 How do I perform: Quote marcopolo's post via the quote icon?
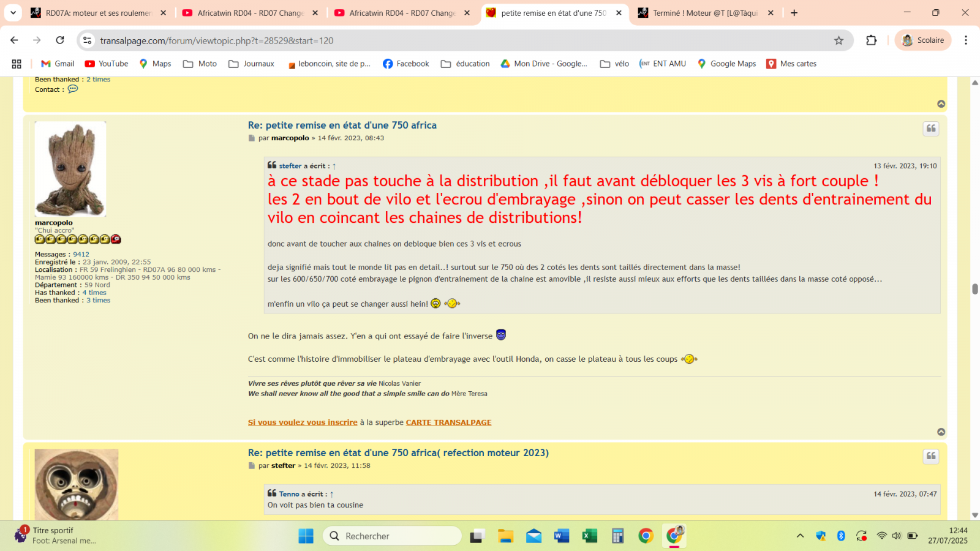[931, 129]
